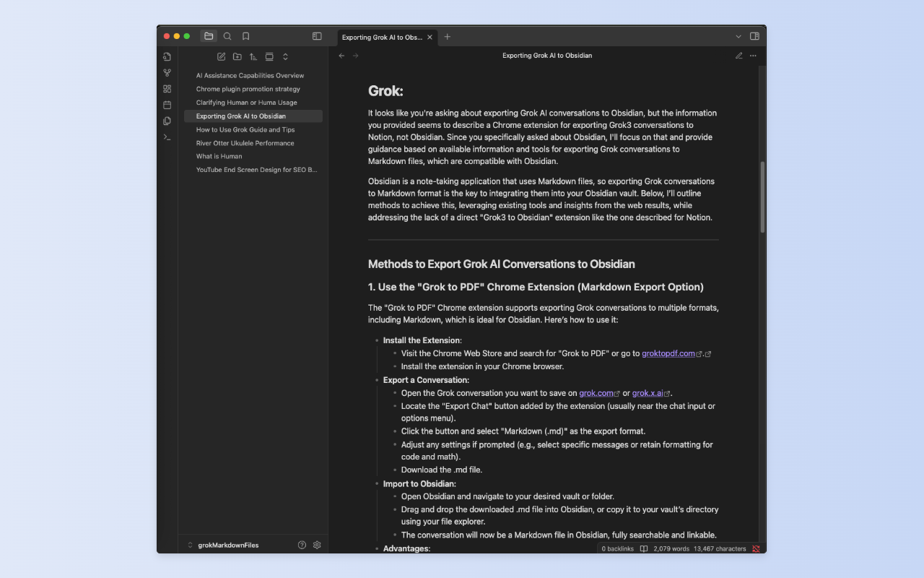Switch to editing mode pencil icon
This screenshot has height=578, width=924.
point(739,56)
